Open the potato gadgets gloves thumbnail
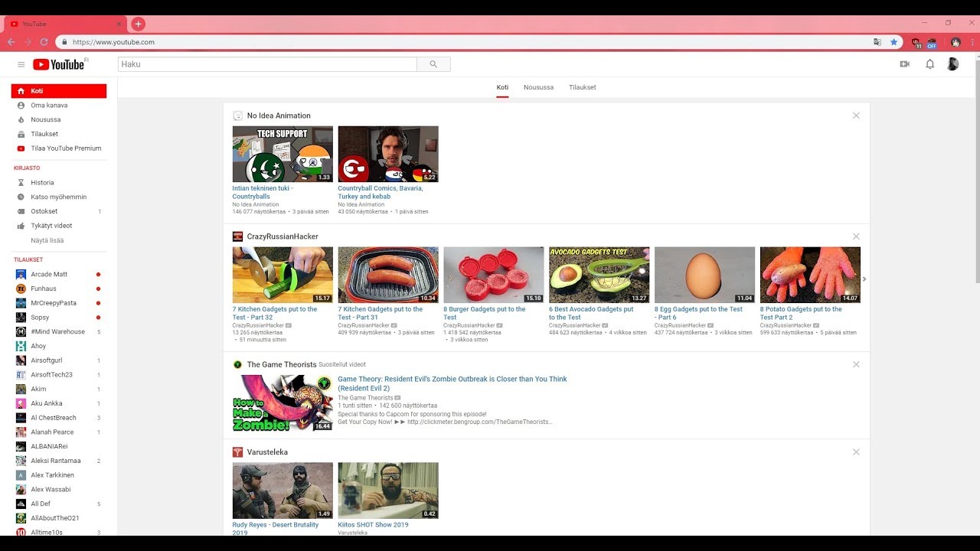 [x=810, y=275]
